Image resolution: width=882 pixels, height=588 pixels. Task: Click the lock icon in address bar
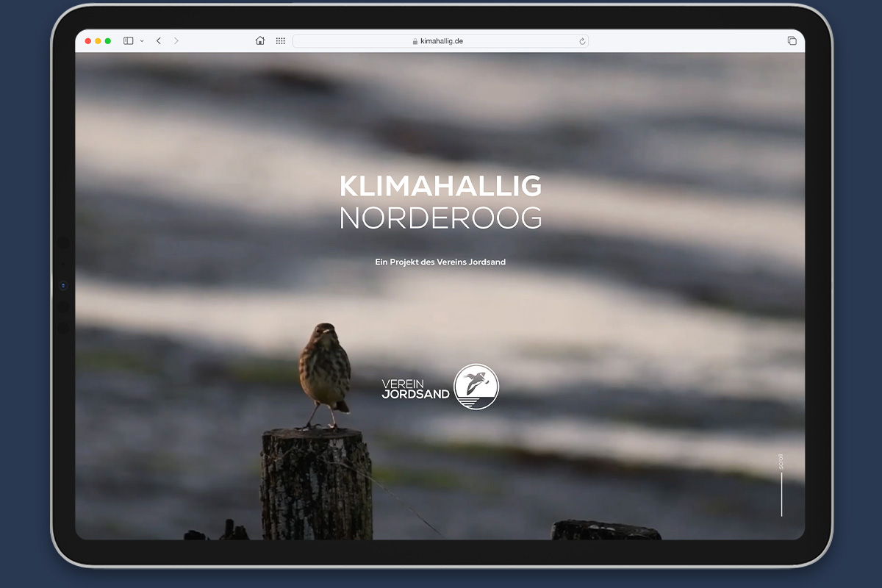(x=415, y=42)
